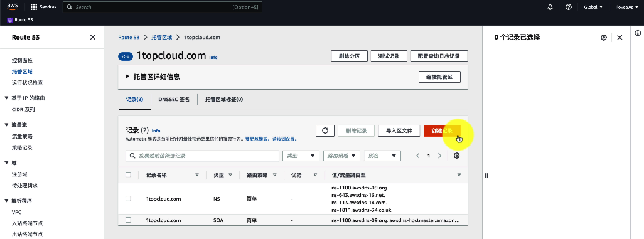644x239 pixels.
Task: Open the Global region dropdown
Action: (x=593, y=7)
